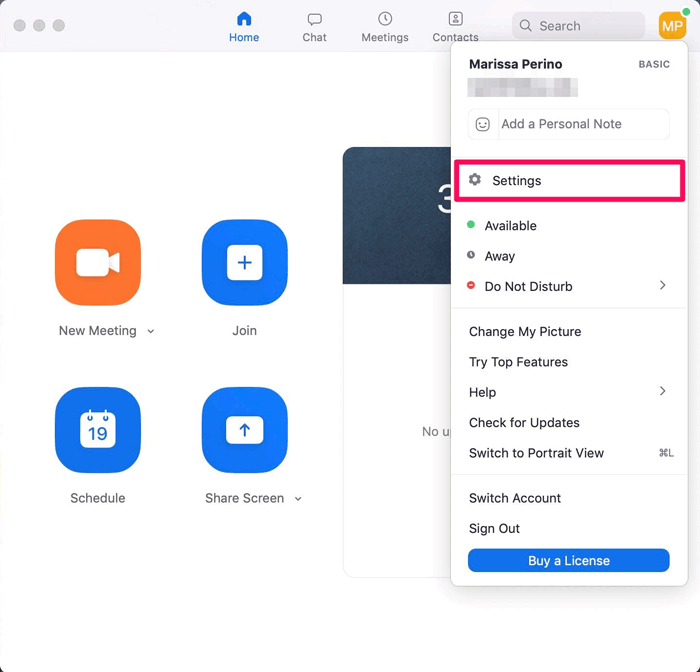
Task: Click the Share Screen arrow icon
Action: point(245,430)
